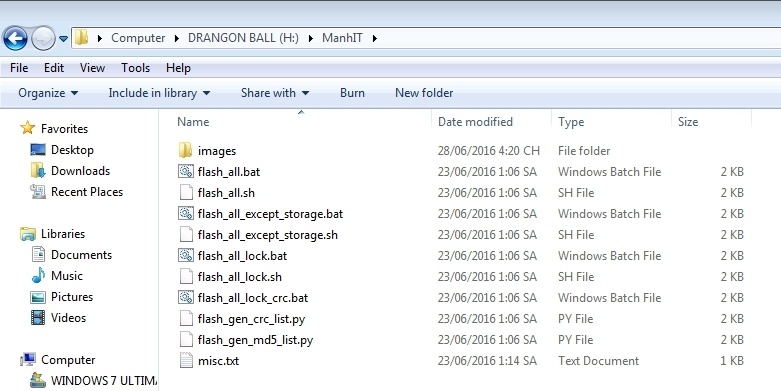781x391 pixels.
Task: Click date 28/06/2016 4:20 CH
Action: point(488,150)
